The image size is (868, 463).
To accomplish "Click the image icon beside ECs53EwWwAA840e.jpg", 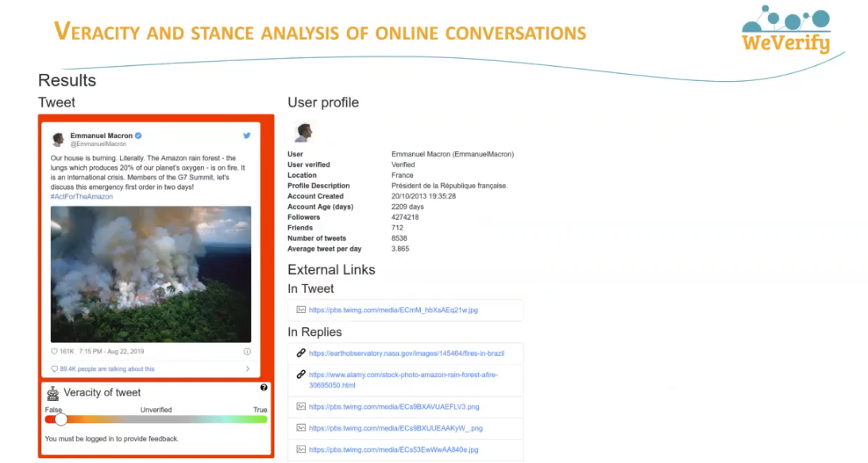I will point(301,449).
